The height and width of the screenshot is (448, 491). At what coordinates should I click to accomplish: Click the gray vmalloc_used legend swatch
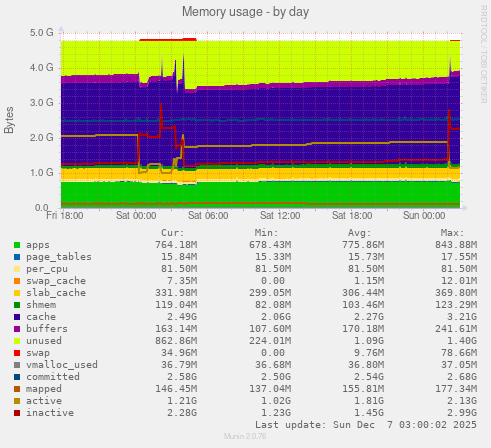click(x=17, y=365)
